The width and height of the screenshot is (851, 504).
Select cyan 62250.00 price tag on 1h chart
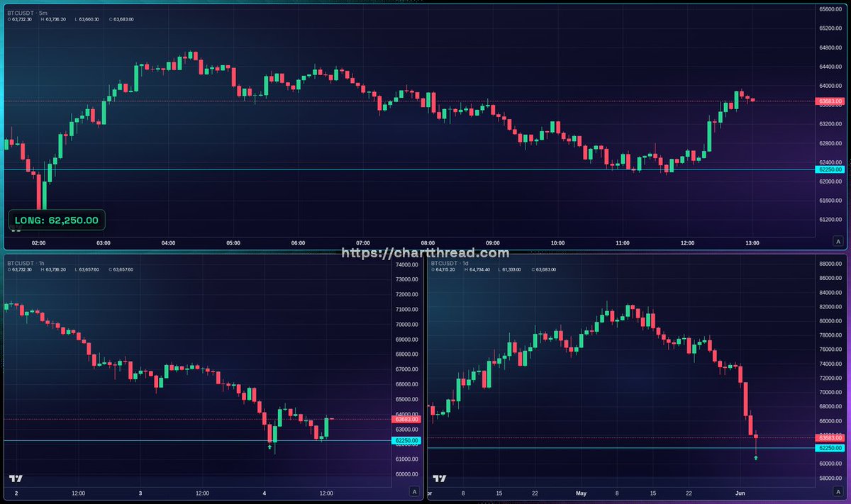tap(406, 441)
